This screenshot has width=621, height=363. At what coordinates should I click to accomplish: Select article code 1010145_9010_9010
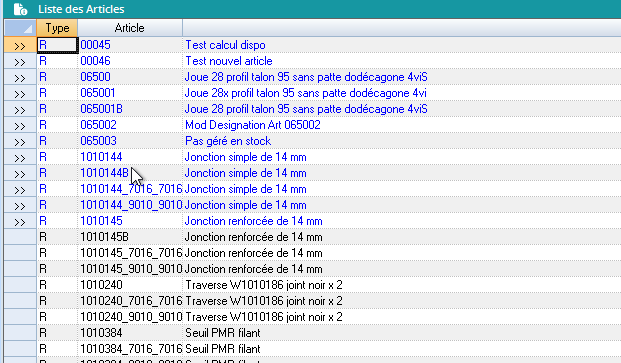(x=131, y=269)
